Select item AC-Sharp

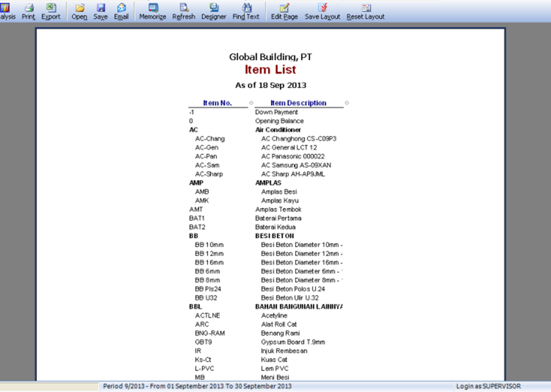(209, 174)
